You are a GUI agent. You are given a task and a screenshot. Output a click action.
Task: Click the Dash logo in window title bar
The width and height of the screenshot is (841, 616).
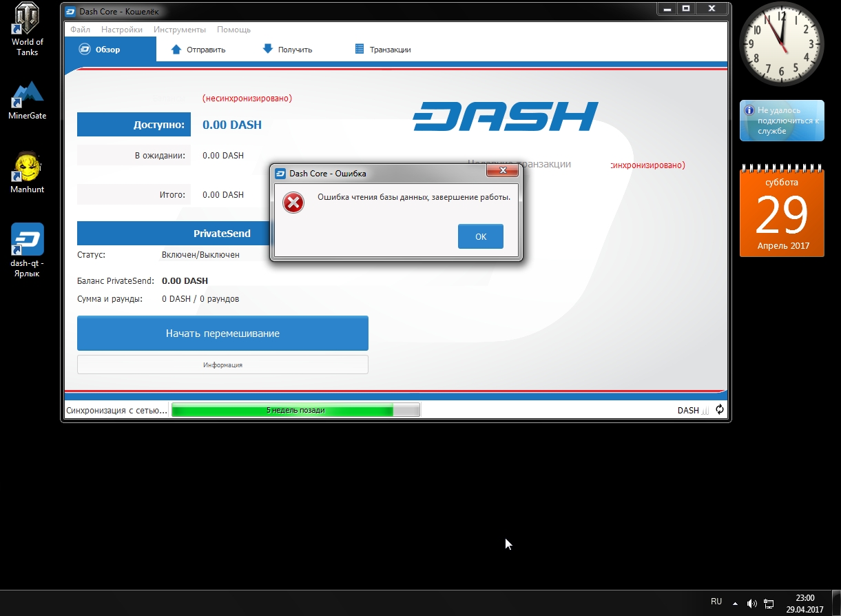69,11
